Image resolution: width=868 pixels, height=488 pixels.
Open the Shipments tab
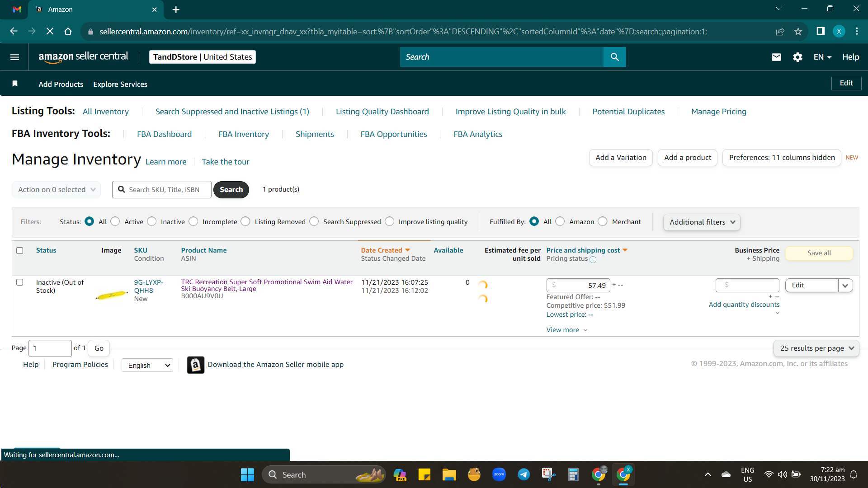pyautogui.click(x=315, y=134)
